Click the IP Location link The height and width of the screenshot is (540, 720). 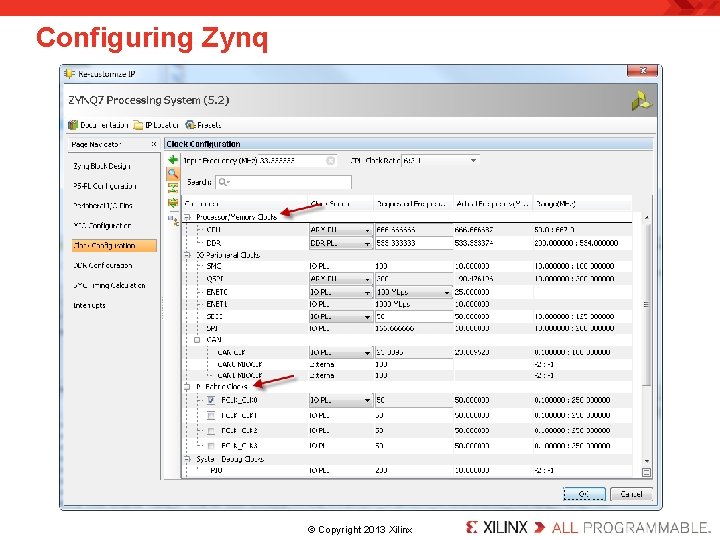(162, 125)
